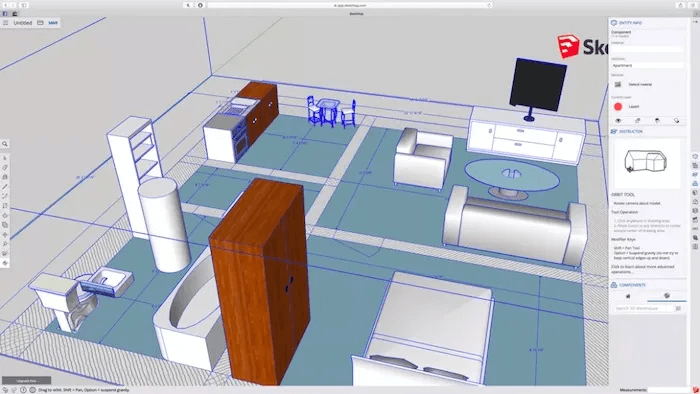Select the Move tool

pyautogui.click(x=5, y=235)
